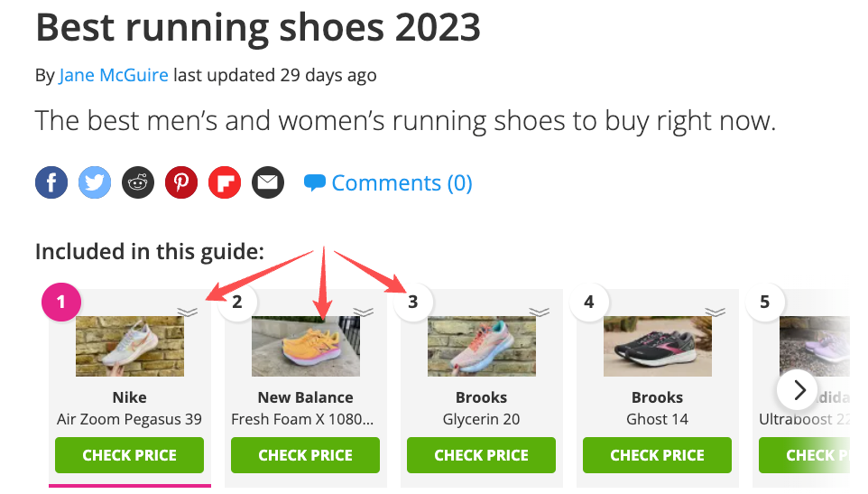Check price for New Balance Fresh Foam
This screenshot has height=494, width=868.
pos(306,455)
